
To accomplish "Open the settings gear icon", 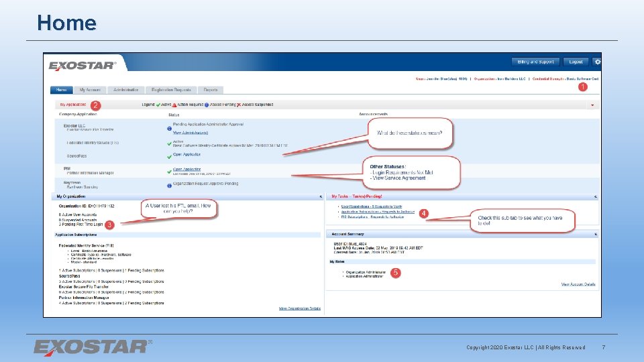I will click(598, 62).
